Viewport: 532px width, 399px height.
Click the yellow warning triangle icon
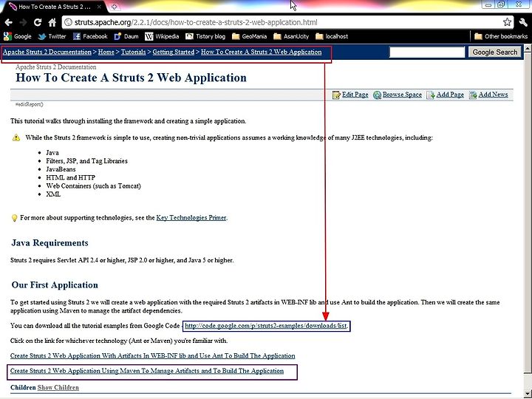pyautogui.click(x=16, y=137)
